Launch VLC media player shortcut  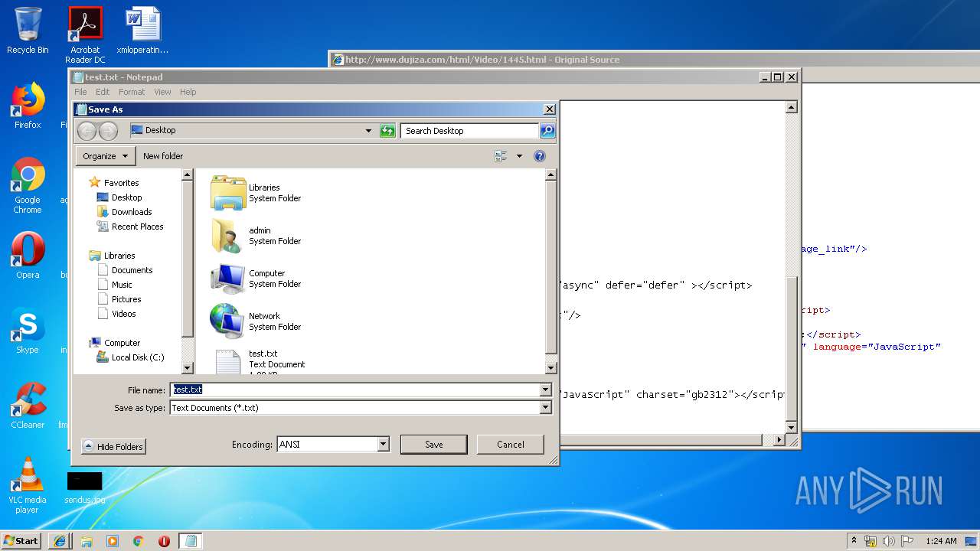tap(28, 485)
